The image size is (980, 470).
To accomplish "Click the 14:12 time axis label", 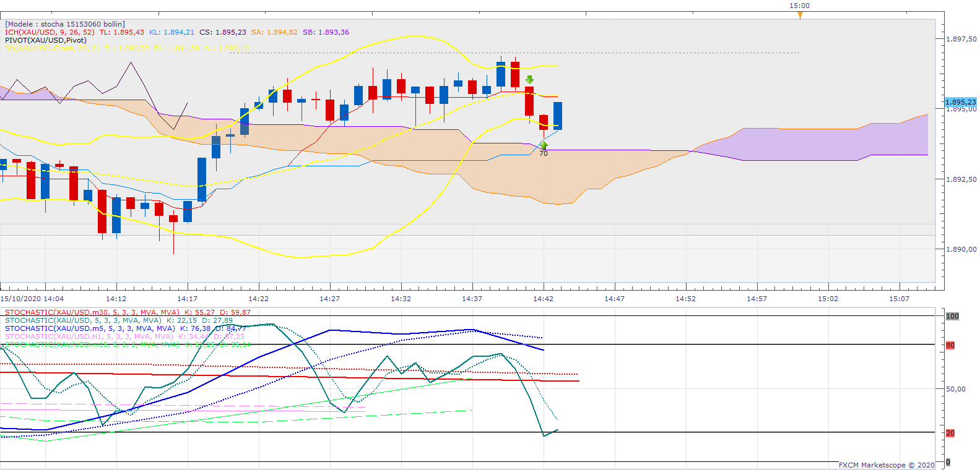I will pos(116,299).
